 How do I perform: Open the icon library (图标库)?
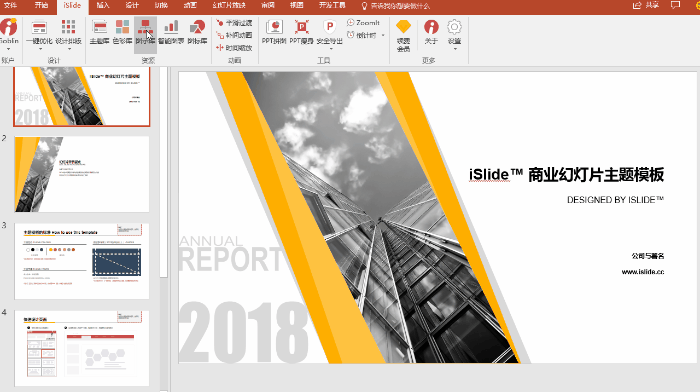tap(197, 32)
